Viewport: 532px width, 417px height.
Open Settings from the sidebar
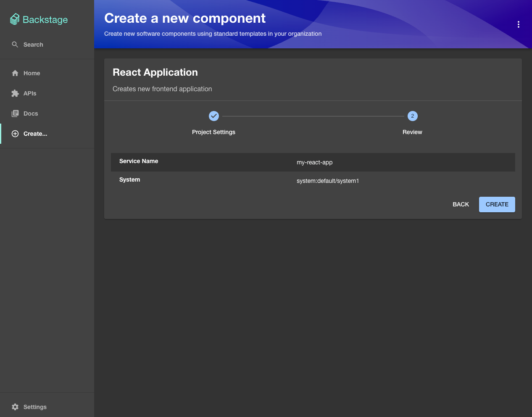(x=47, y=407)
